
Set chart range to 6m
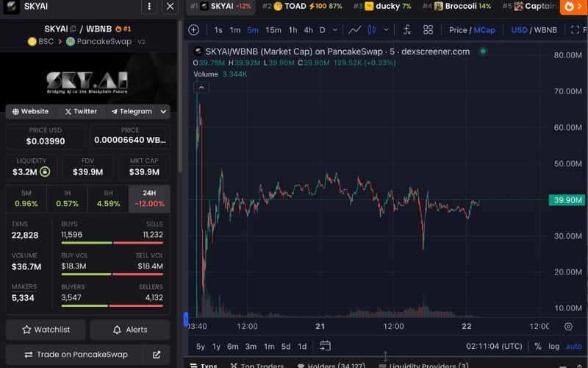pyautogui.click(x=233, y=347)
